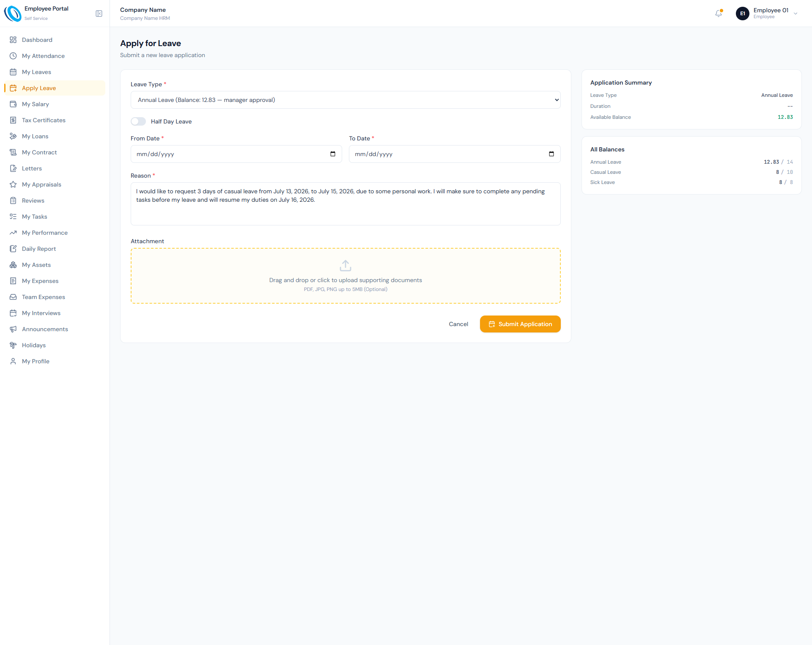Click the upload arrow icon in Attachment

pyautogui.click(x=346, y=266)
